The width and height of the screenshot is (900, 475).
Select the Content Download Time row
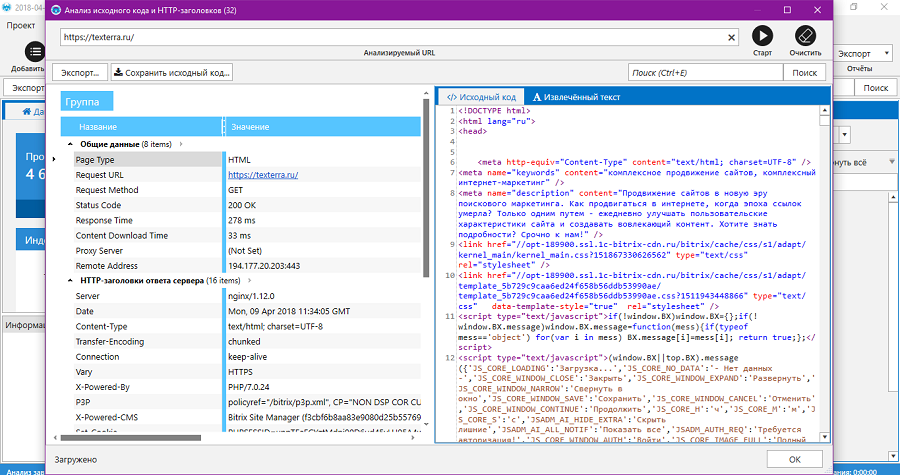pos(247,236)
